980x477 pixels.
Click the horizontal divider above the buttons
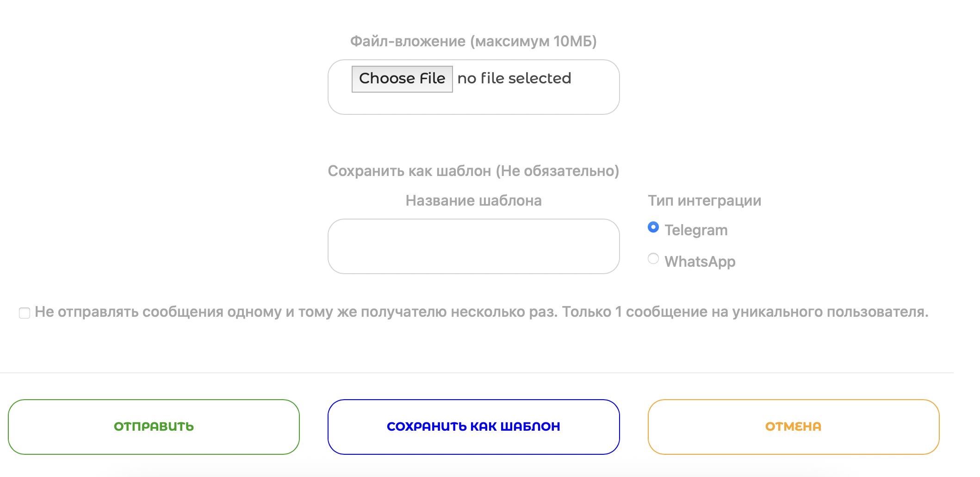pos(477,373)
